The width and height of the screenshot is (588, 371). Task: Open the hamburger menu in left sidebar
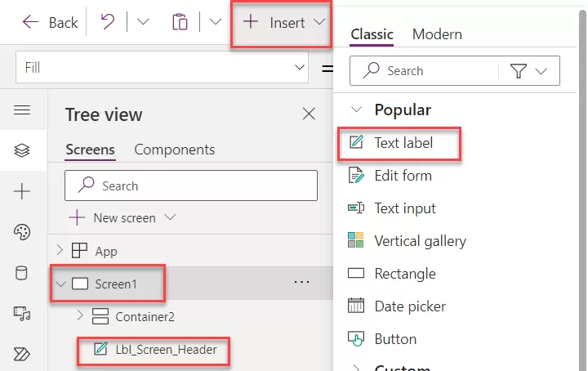22,110
